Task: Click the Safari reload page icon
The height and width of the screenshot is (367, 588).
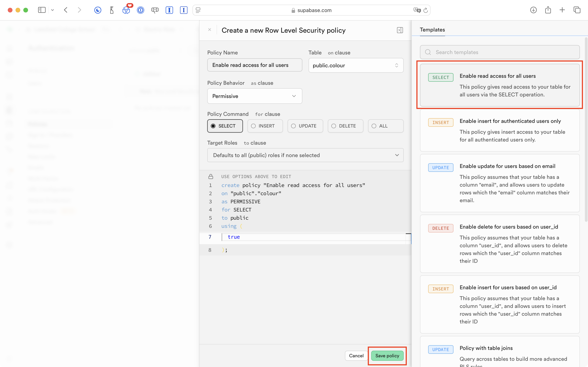Action: (x=426, y=10)
